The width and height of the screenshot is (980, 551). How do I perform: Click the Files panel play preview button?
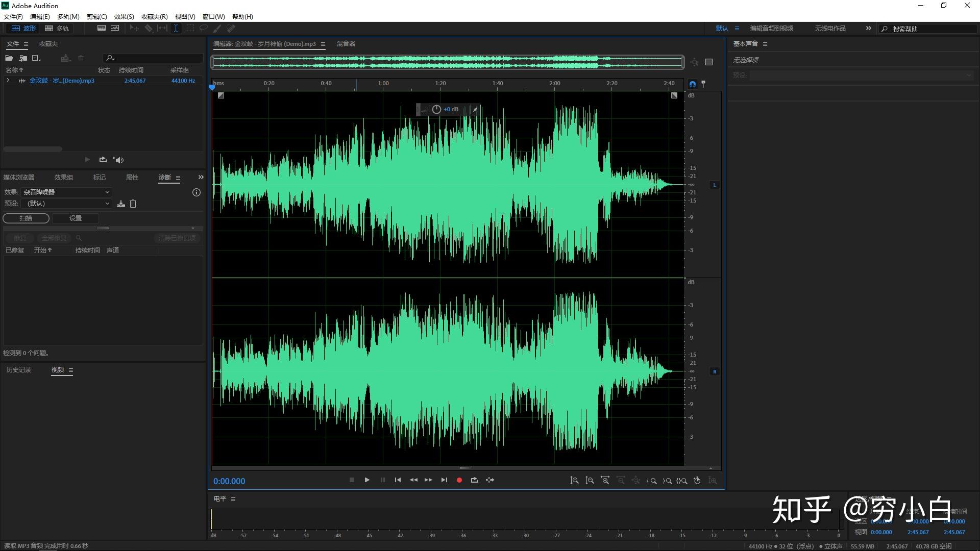click(87, 160)
